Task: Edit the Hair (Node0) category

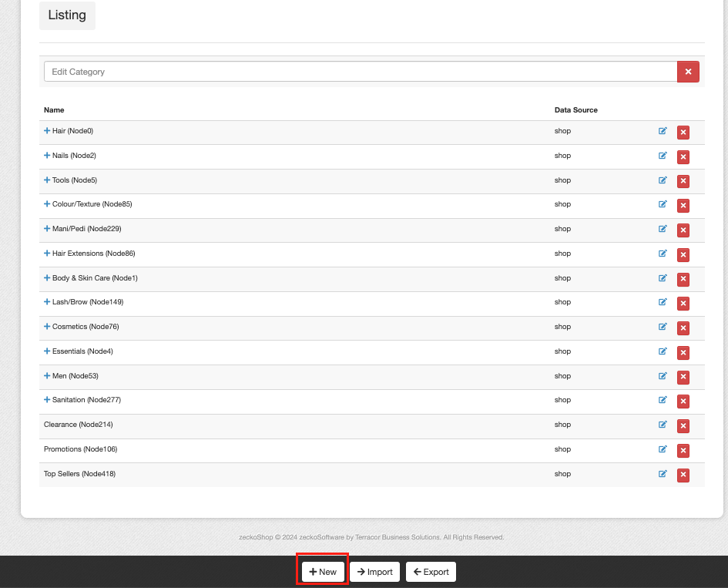Action: click(x=663, y=131)
